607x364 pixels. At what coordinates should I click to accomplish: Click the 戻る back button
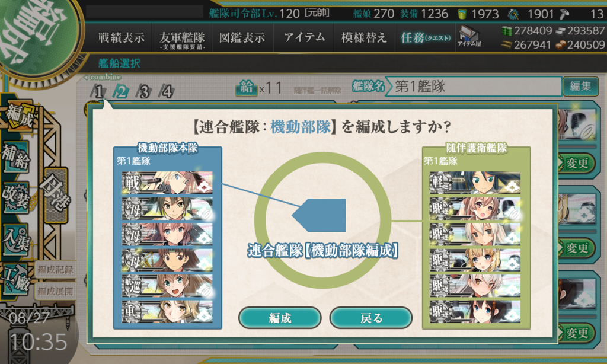(371, 318)
